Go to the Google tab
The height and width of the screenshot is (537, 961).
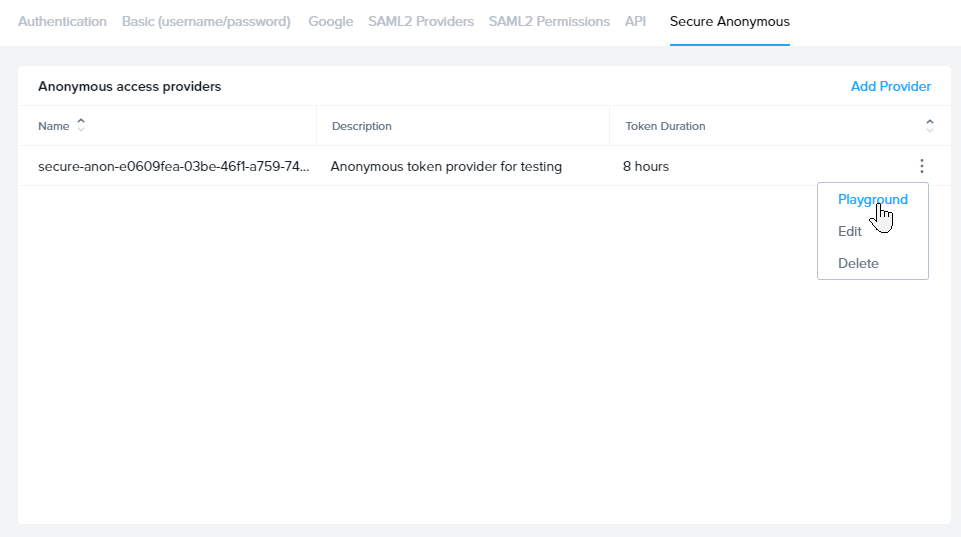click(330, 21)
